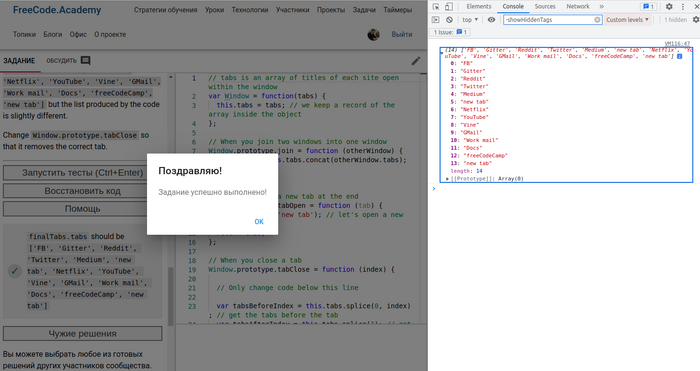
Task: Activate the DevTools inspect element picker
Action: 436,7
